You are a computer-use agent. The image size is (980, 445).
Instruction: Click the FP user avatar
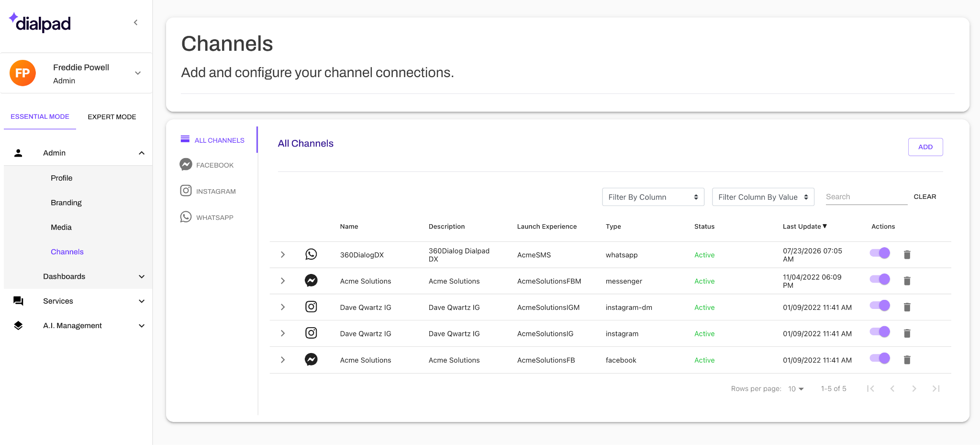click(x=22, y=73)
